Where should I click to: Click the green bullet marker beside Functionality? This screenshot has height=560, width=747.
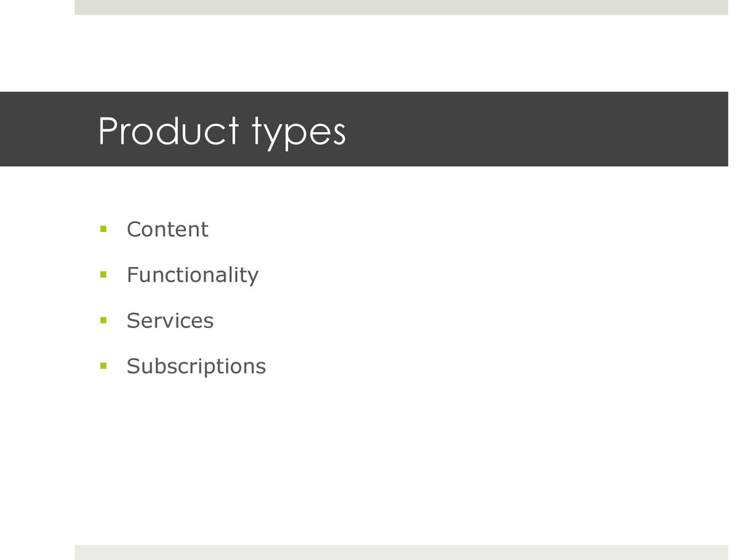pos(104,274)
